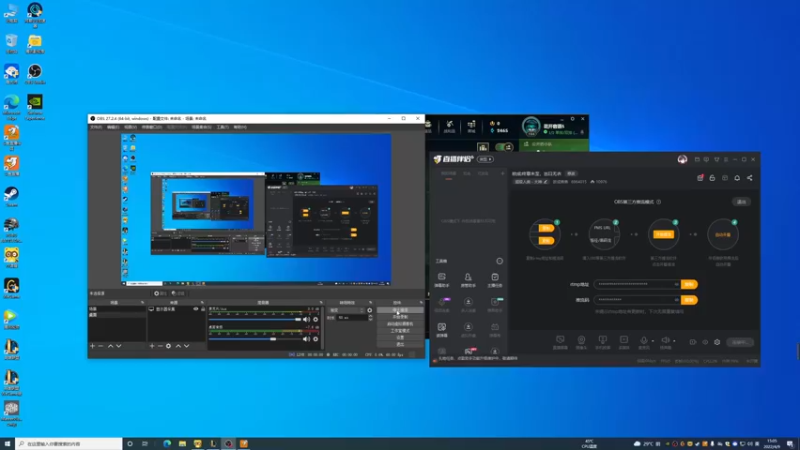The width and height of the screenshot is (800, 450).
Task: Open notifications bell in streaming companion
Action: pyautogui.click(x=737, y=178)
